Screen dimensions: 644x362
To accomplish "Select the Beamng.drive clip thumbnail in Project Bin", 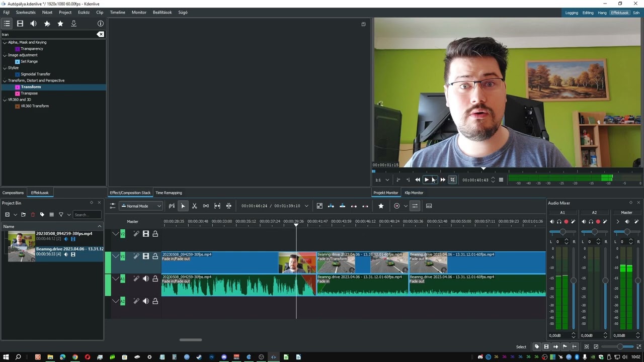I will point(21,254).
